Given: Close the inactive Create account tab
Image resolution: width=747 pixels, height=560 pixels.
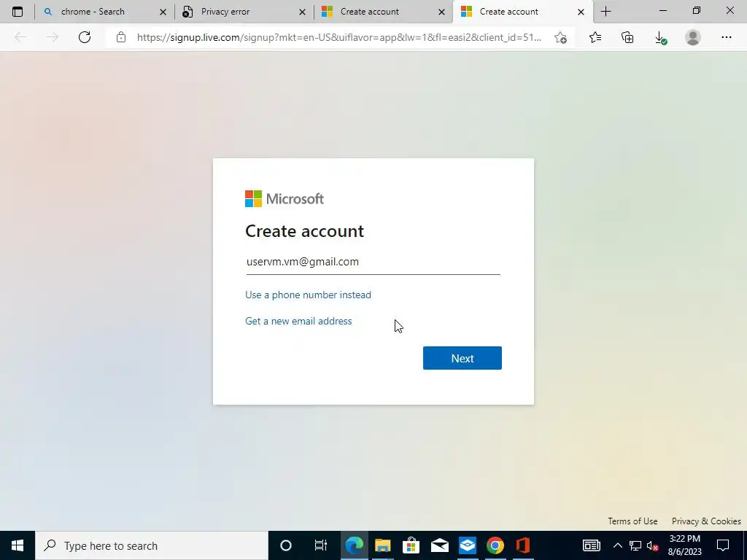Looking at the screenshot, I should [441, 12].
